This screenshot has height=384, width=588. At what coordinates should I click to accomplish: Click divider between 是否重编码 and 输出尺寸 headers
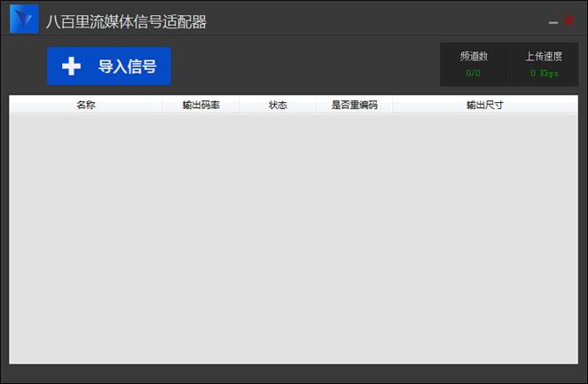click(393, 105)
